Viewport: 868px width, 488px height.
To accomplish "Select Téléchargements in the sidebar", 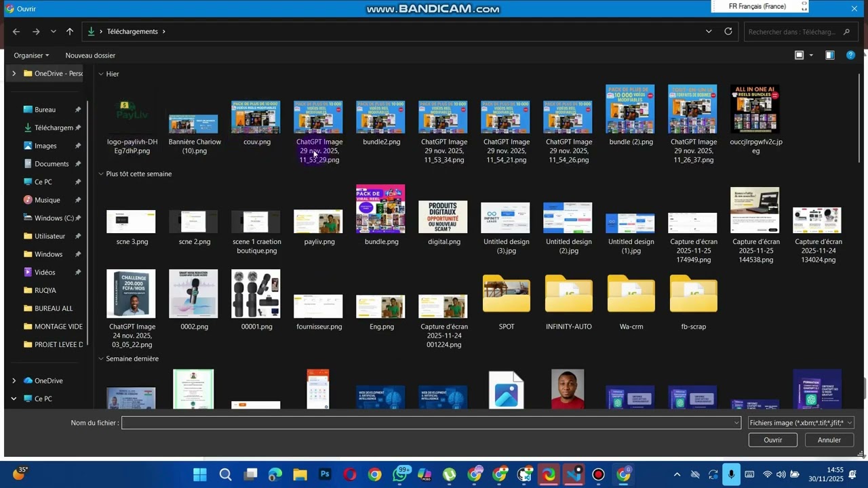I will (x=47, y=127).
